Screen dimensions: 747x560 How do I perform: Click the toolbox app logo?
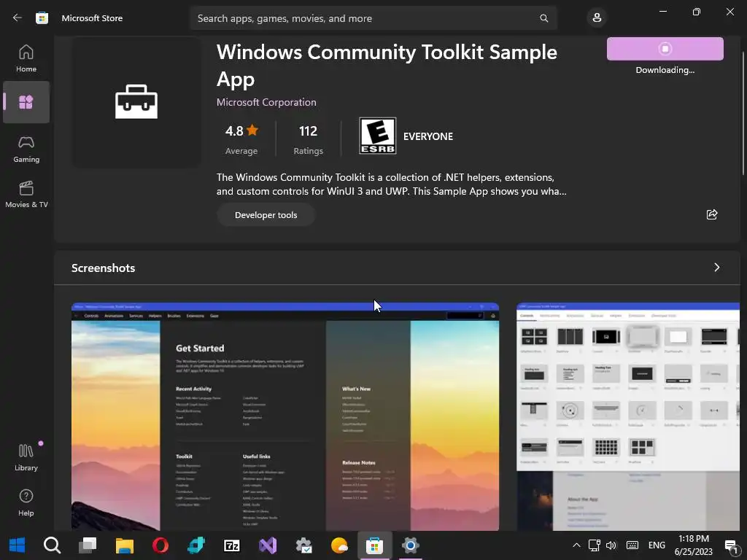tap(136, 102)
